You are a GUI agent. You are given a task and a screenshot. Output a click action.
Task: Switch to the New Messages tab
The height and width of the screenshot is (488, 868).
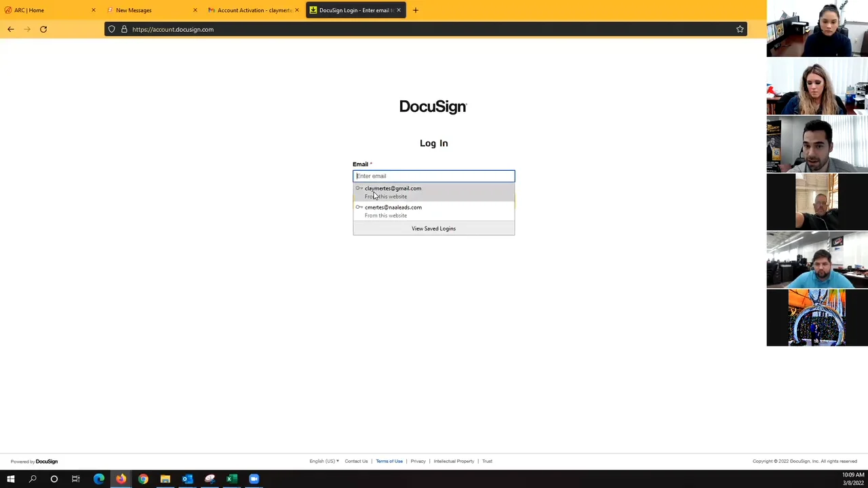pos(152,10)
